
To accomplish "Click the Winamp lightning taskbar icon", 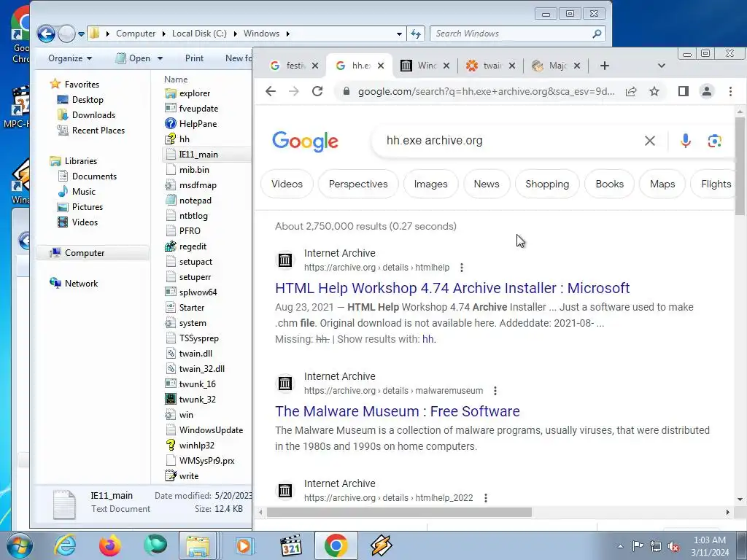I will tap(381, 545).
